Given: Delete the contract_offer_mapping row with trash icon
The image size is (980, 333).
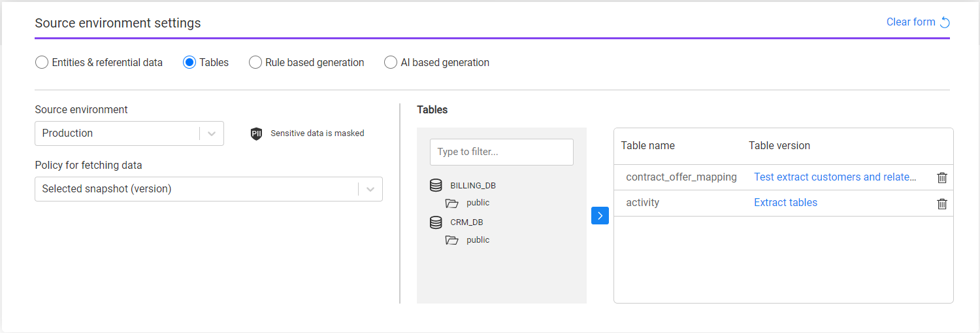Looking at the screenshot, I should [942, 177].
